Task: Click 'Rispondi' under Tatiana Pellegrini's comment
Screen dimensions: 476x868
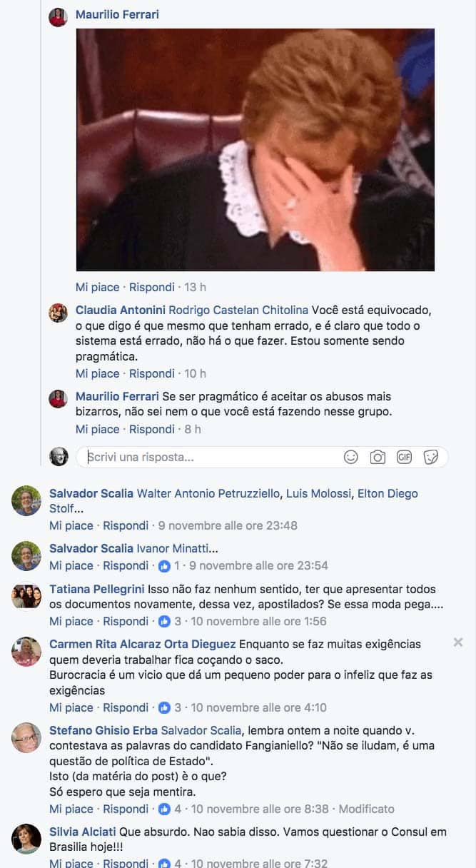Action: click(126, 621)
